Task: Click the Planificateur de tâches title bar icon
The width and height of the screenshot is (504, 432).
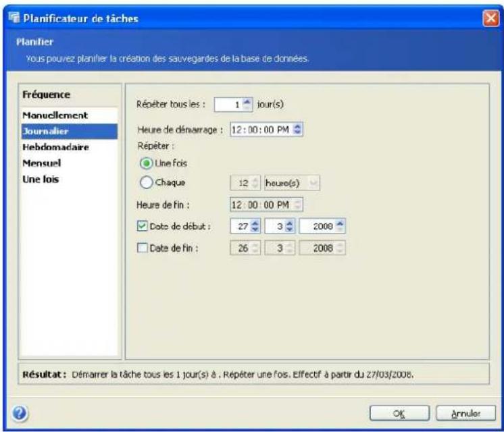Action: [x=14, y=18]
